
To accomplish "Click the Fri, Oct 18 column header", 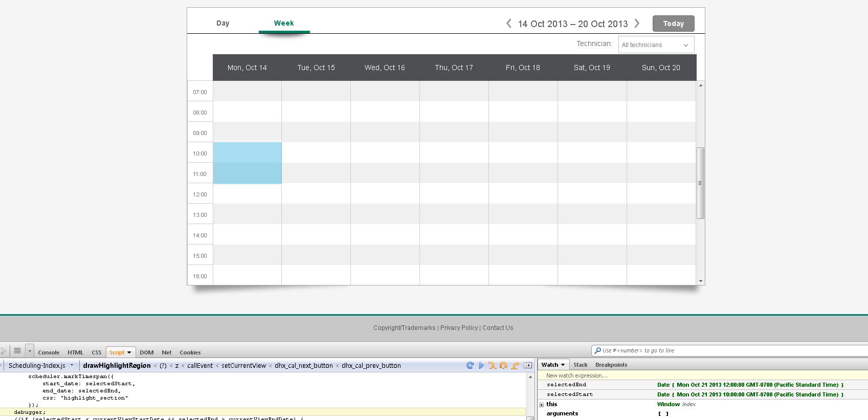I will [x=523, y=68].
